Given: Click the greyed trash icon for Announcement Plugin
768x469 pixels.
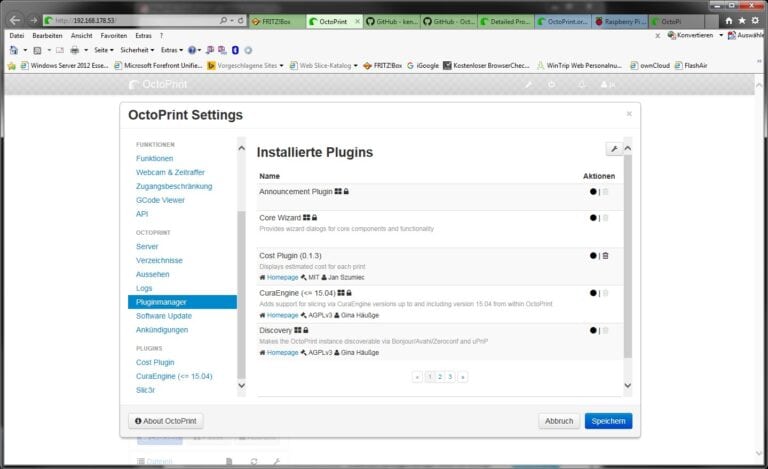Looking at the screenshot, I should click(x=605, y=191).
